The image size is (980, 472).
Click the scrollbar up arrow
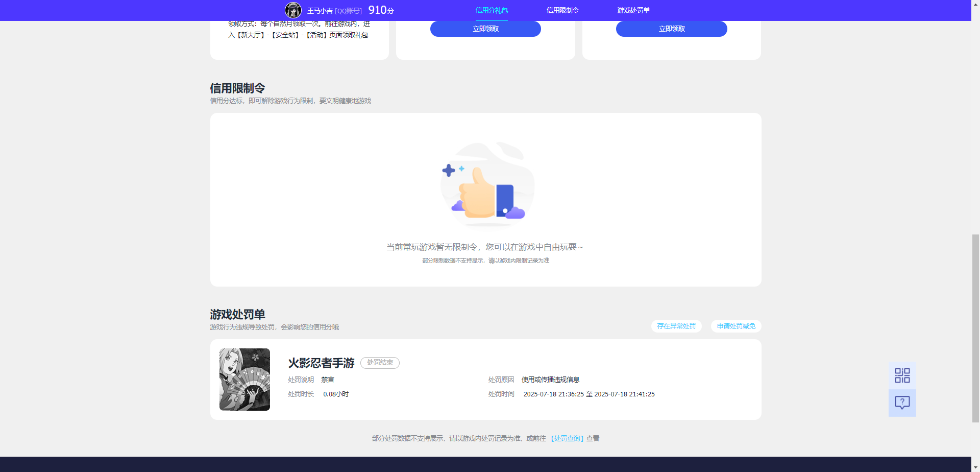tap(976, 4)
